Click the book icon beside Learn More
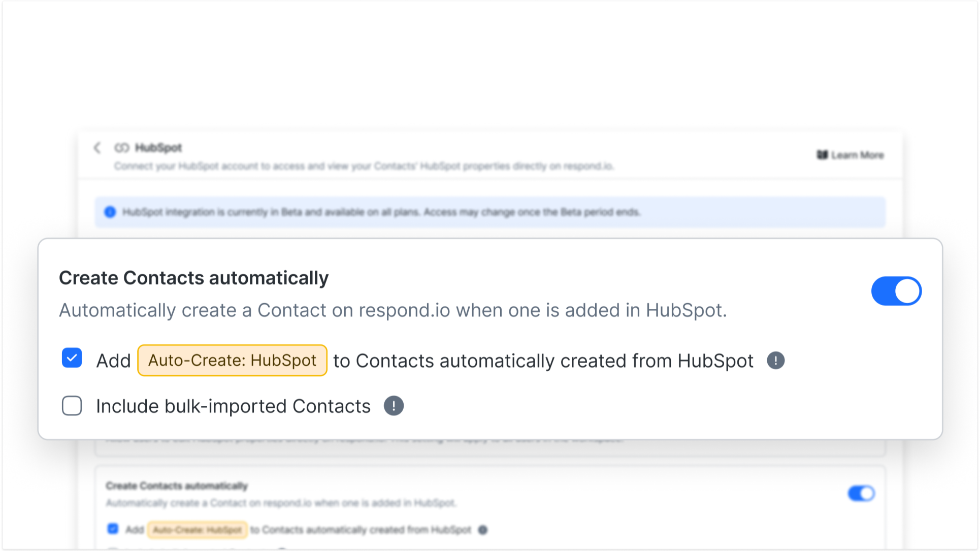This screenshot has width=980, height=551. click(x=822, y=155)
